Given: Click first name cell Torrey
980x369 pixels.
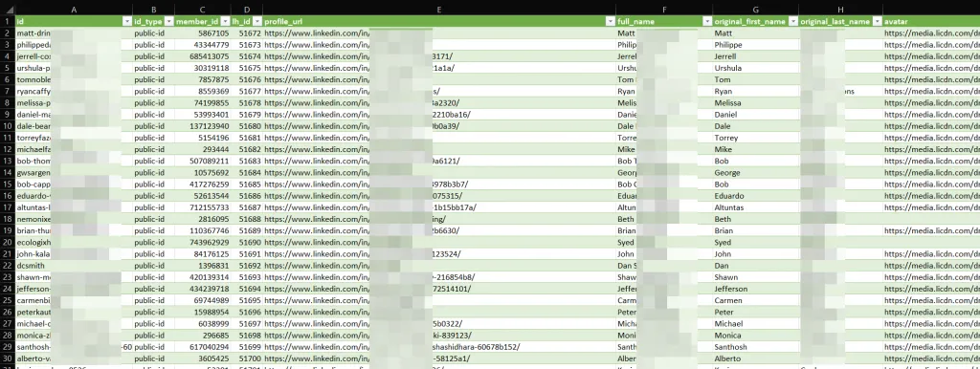Looking at the screenshot, I should coord(756,138).
